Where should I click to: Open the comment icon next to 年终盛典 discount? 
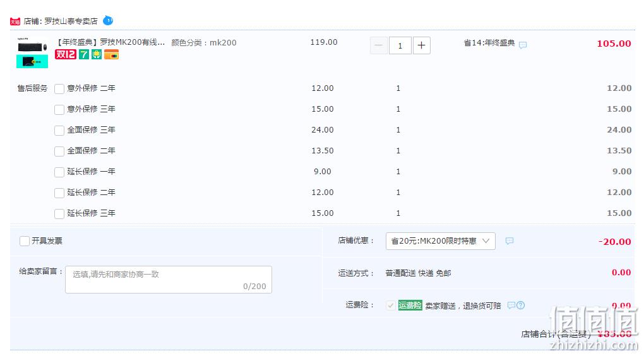pos(523,45)
